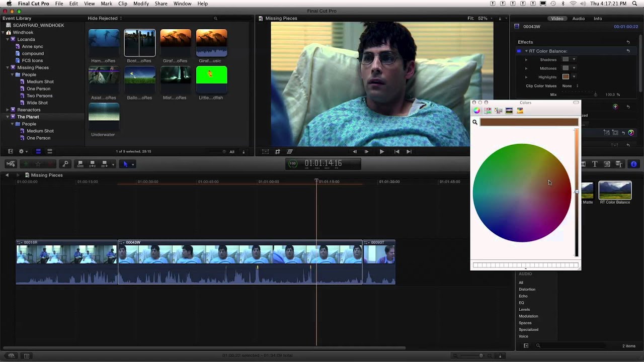Show the Timeline Index button at bottom left
The height and width of the screenshot is (362, 644).
(27, 356)
